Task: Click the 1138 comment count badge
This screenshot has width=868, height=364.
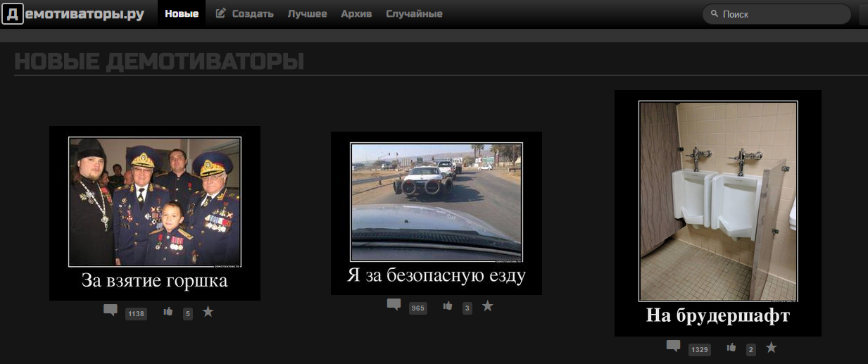Action: coord(136,314)
